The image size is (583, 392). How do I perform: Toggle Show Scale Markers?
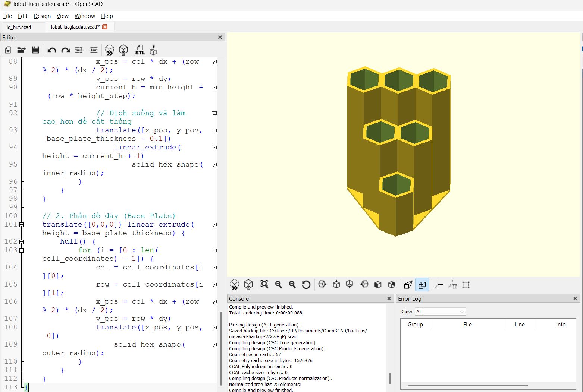point(453,285)
